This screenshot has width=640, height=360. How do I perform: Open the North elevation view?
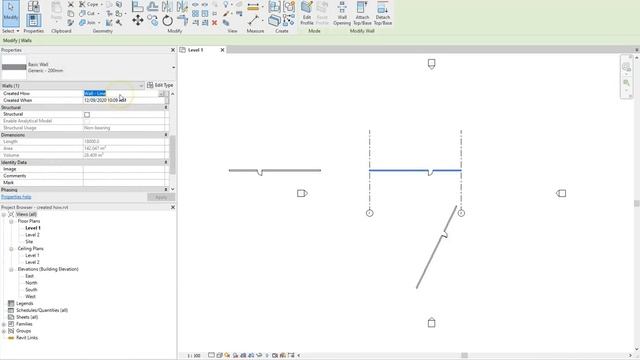click(31, 283)
